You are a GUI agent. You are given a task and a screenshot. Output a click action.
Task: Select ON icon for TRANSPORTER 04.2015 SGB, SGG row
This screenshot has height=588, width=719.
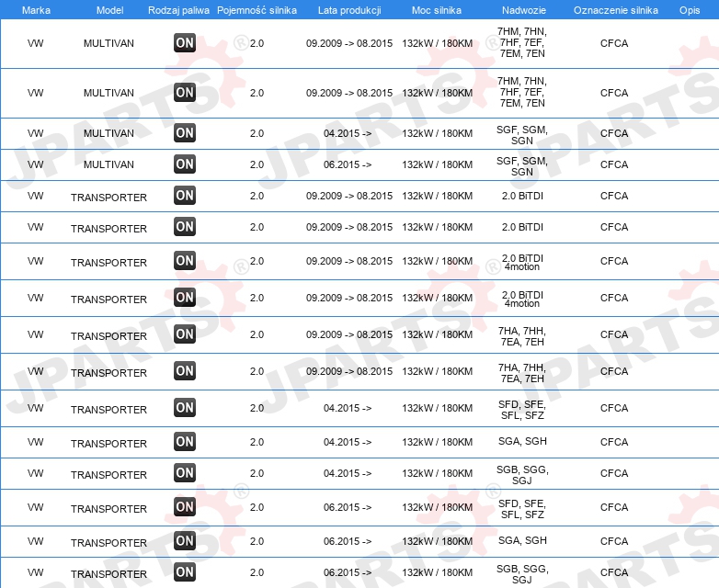(x=185, y=472)
